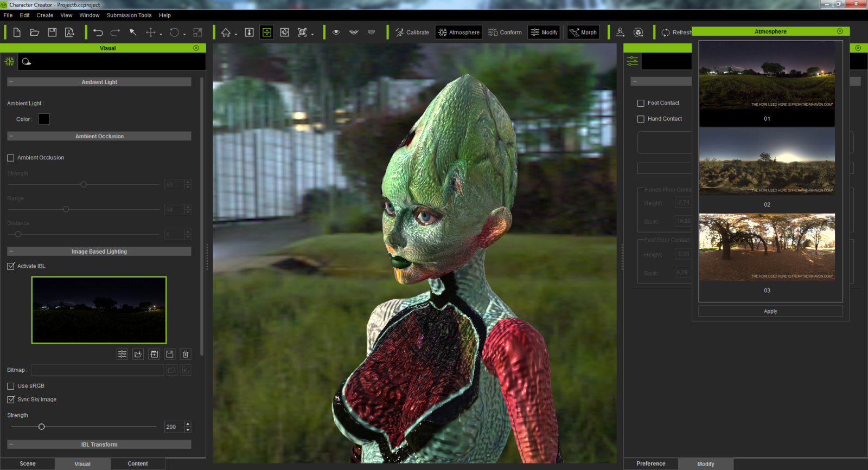This screenshot has width=868, height=470.
Task: Collapse the Image Based Lighting section
Action: [11, 252]
